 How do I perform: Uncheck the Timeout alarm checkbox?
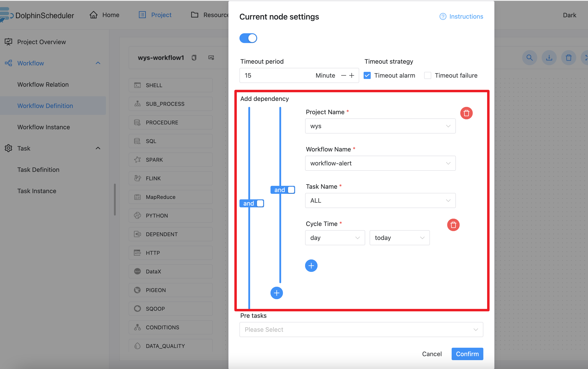(367, 75)
